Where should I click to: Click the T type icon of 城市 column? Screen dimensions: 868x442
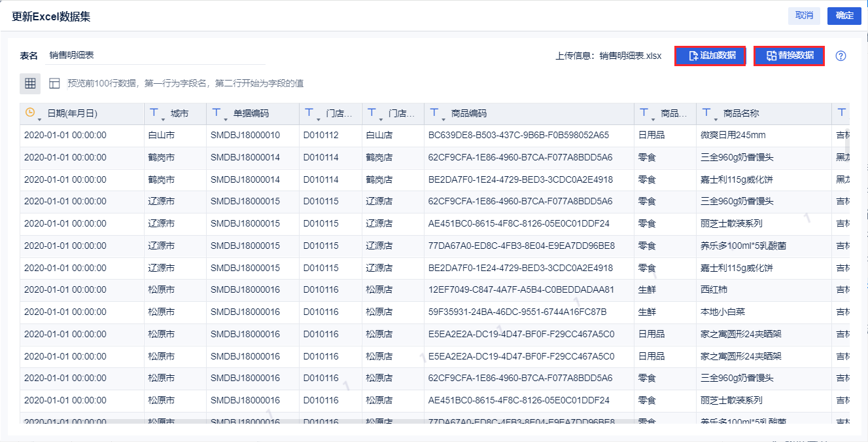[x=154, y=113]
